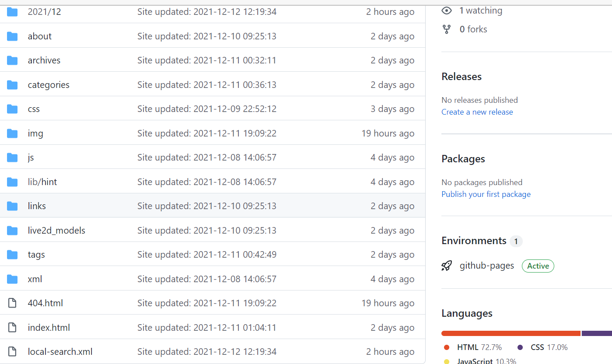Click the file icon beside 404.html
Screen dimensions: 612x364
[x=12, y=303]
